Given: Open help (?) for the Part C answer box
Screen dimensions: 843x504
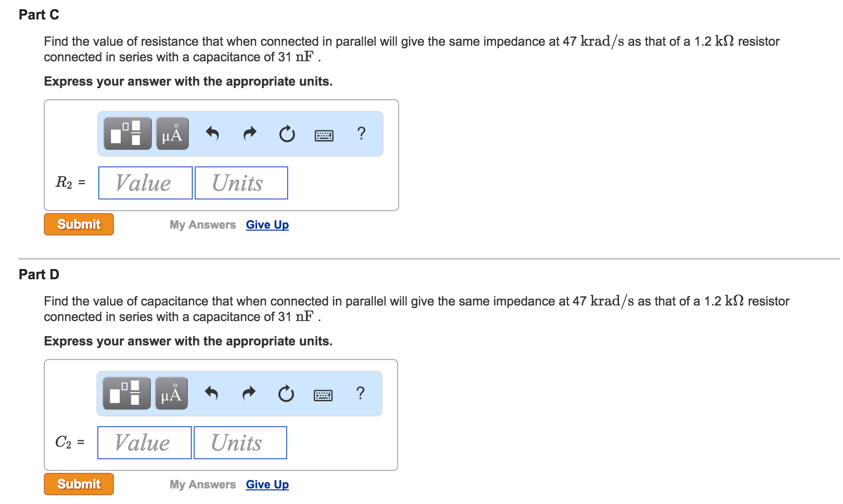Looking at the screenshot, I should (x=361, y=134).
